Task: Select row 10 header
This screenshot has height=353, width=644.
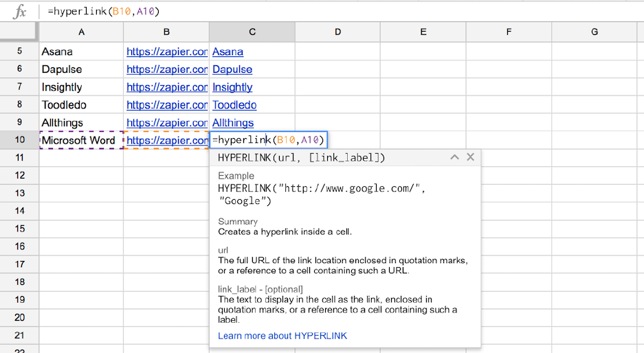Action: 19,140
